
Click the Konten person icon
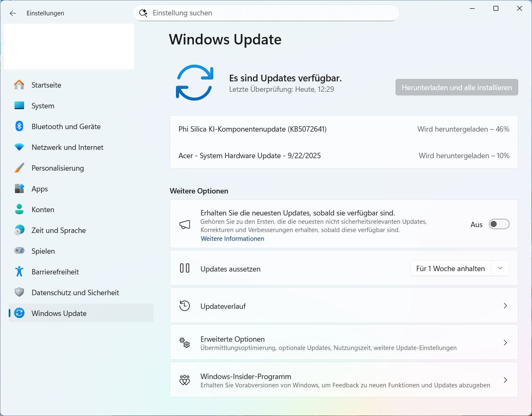point(19,209)
